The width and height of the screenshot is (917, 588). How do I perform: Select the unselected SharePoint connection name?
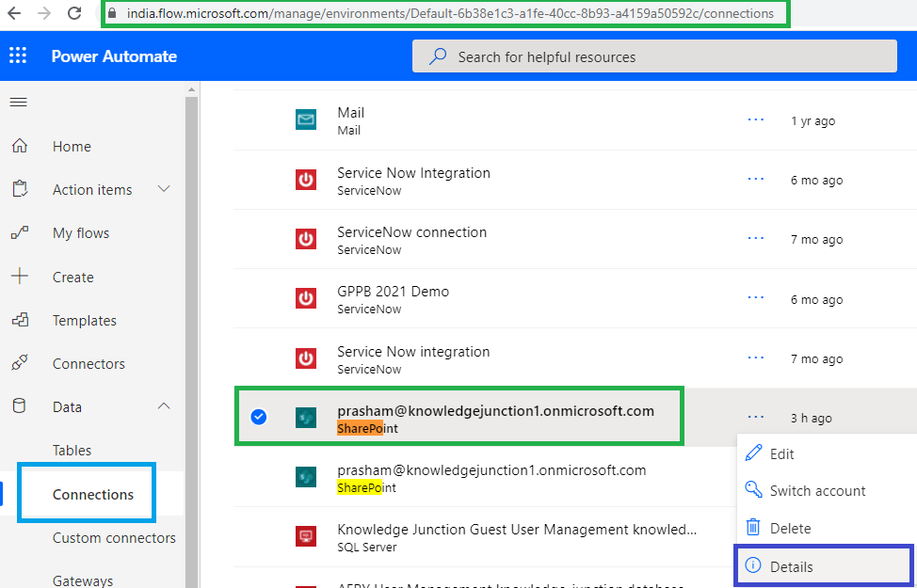click(x=491, y=470)
